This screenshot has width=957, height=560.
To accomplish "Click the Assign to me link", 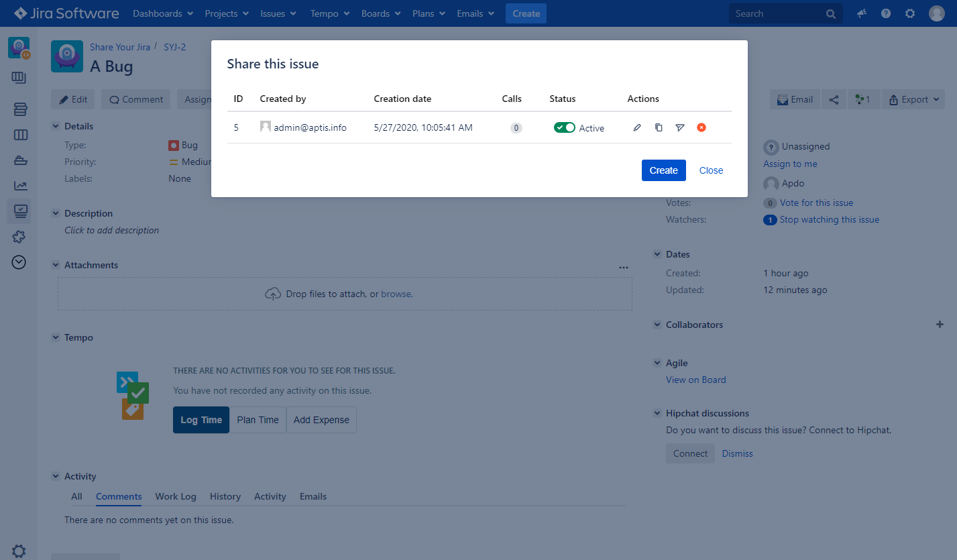I will point(790,164).
